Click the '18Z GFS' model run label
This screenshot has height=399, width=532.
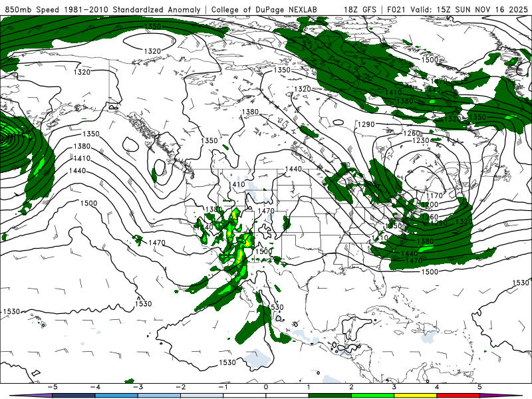(360, 9)
